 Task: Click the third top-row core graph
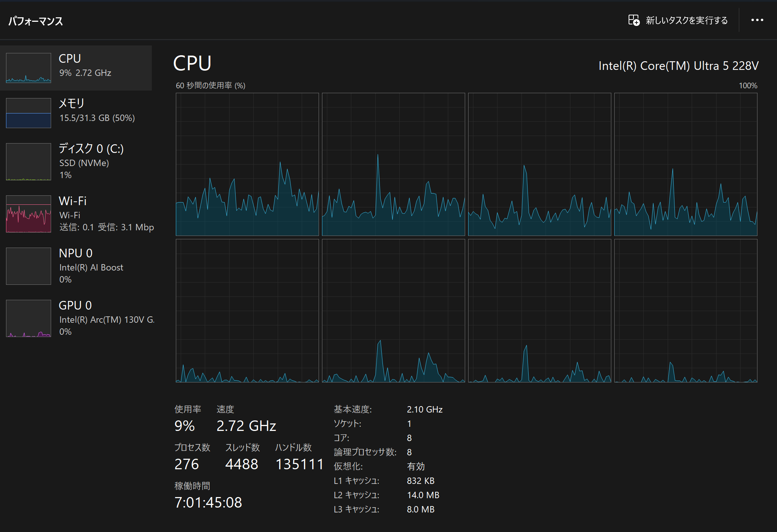[x=540, y=165]
